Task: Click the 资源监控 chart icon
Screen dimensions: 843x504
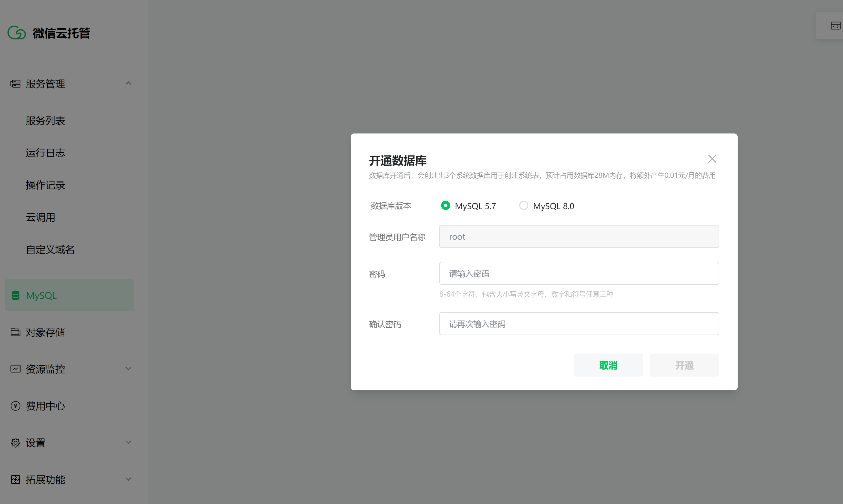Action: click(x=15, y=369)
